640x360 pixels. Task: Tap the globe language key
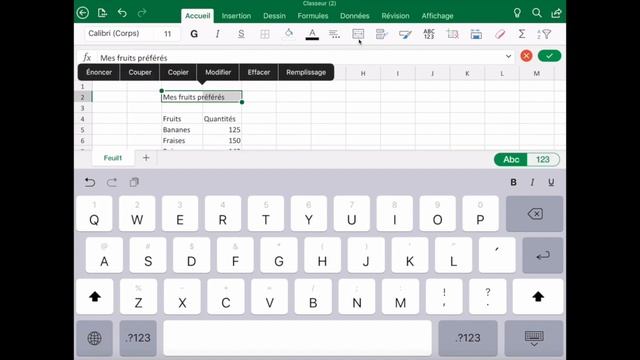[94, 338]
